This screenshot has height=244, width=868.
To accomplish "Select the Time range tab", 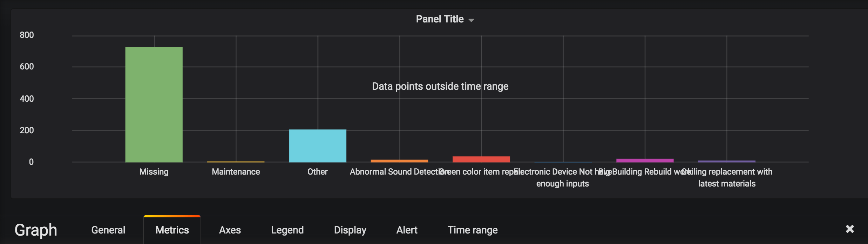I will (x=473, y=230).
